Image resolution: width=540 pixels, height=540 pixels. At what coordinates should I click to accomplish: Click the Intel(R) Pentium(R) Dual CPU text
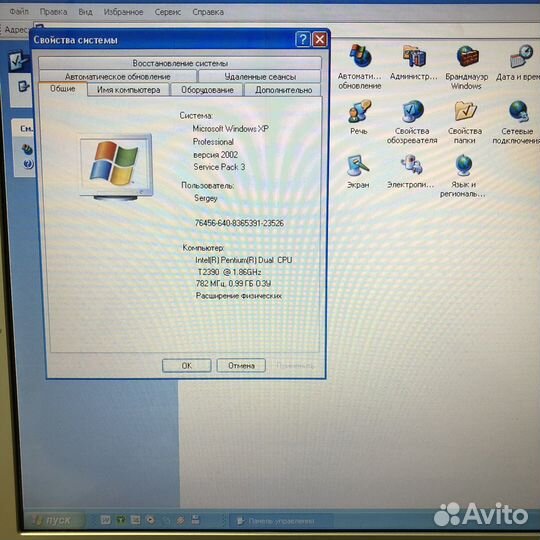pyautogui.click(x=243, y=260)
